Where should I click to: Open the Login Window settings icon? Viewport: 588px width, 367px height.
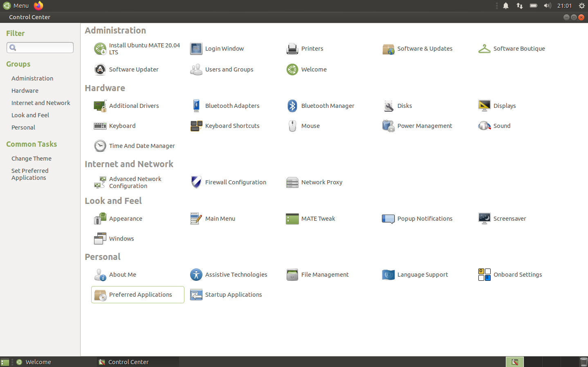(196, 49)
